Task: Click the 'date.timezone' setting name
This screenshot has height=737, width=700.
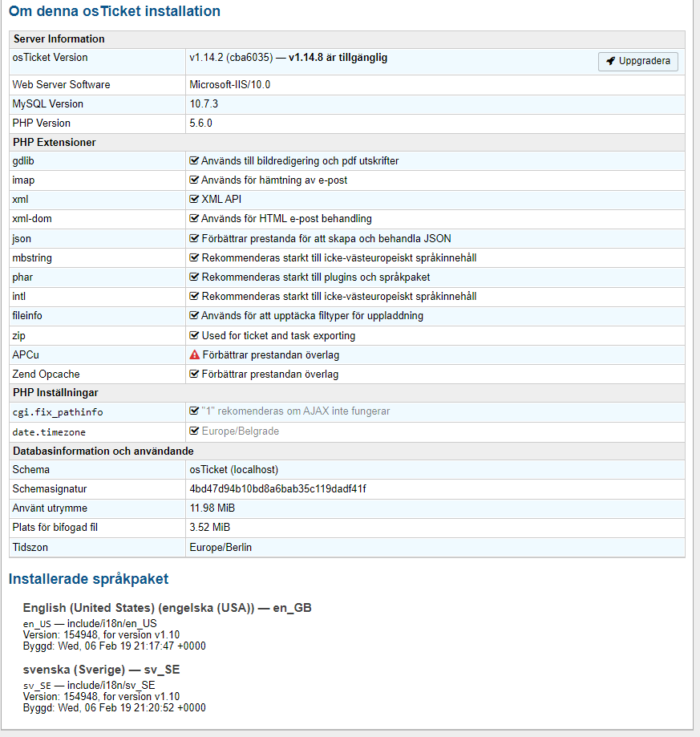Action: (x=49, y=432)
